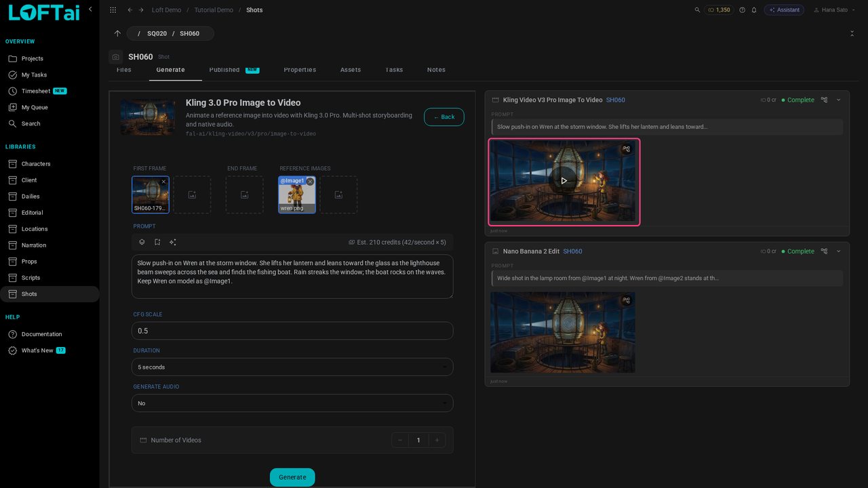Viewport: 868px width, 488px height.
Task: Remove the first frame image with its X
Action: [x=163, y=182]
